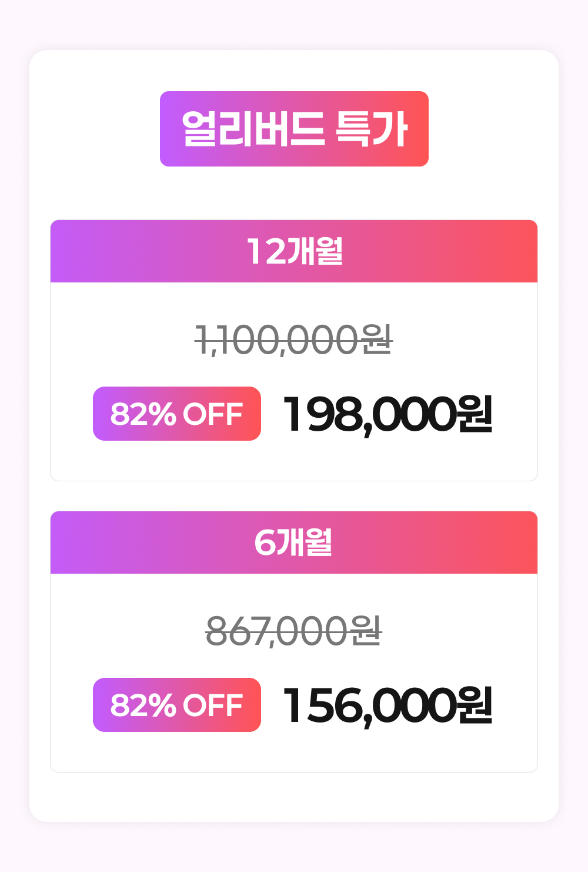
Task: Click the 원 character after 156,000
Action: (x=475, y=705)
